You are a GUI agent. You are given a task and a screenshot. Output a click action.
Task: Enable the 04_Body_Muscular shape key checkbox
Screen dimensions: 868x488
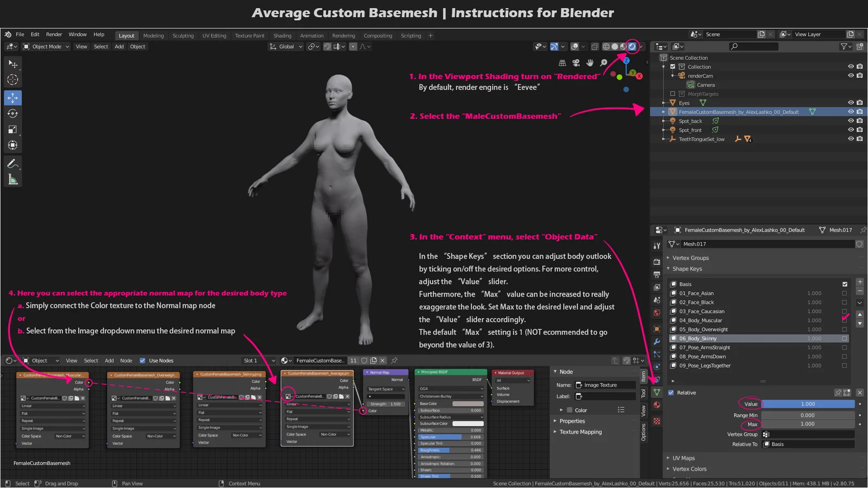tap(844, 320)
